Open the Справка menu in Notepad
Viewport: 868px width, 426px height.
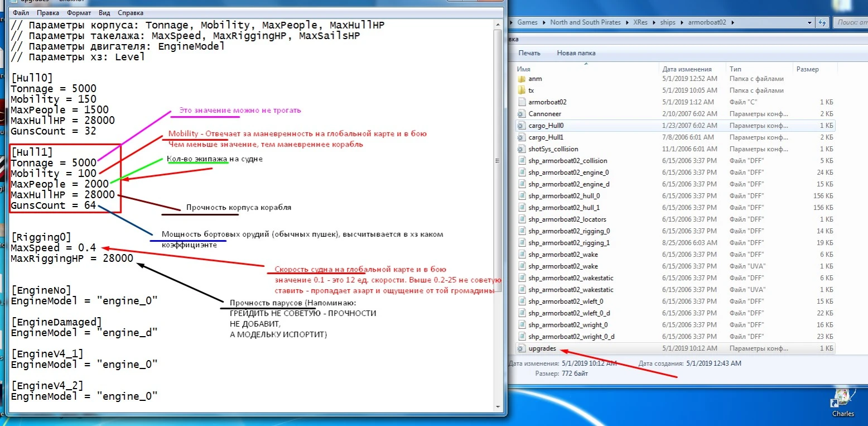pyautogui.click(x=131, y=12)
